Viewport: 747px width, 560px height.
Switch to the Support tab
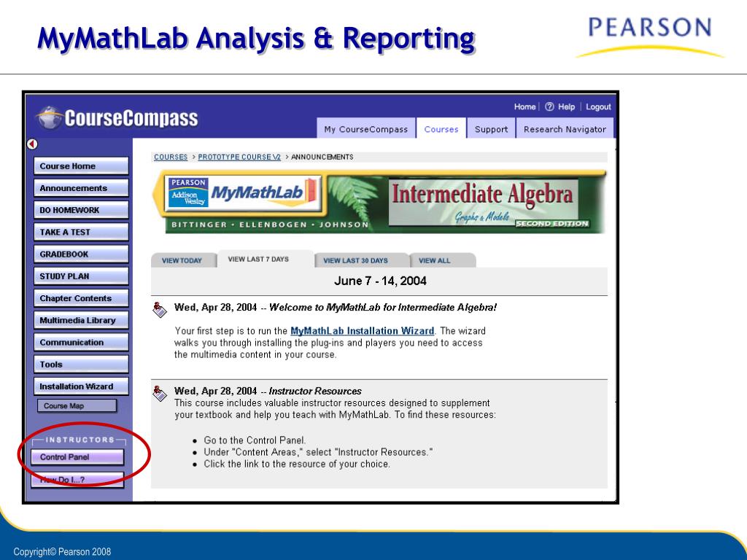tap(491, 128)
